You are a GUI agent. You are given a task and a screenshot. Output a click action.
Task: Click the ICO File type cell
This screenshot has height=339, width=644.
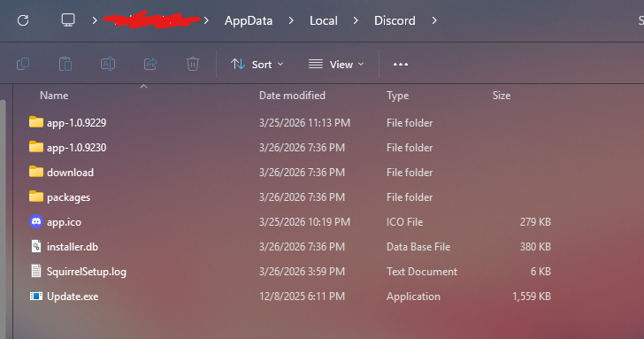(x=404, y=222)
